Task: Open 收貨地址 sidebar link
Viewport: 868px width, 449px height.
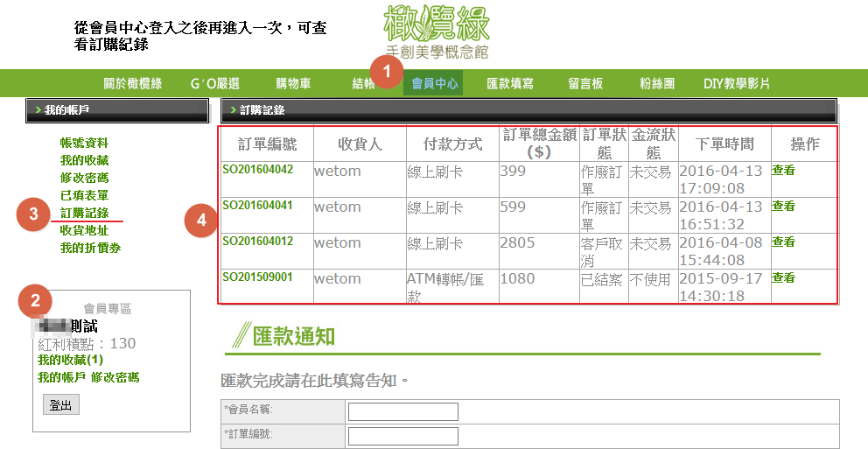Action: coord(84,230)
